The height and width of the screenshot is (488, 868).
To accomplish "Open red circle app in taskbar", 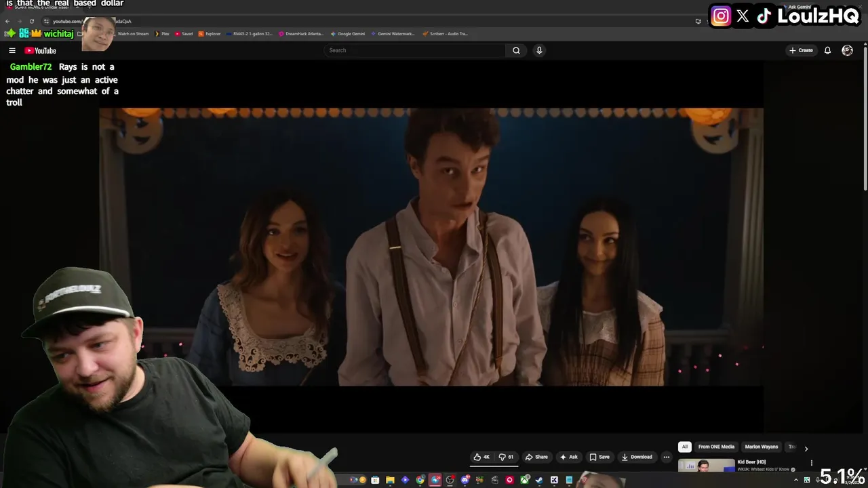I will pos(509,480).
